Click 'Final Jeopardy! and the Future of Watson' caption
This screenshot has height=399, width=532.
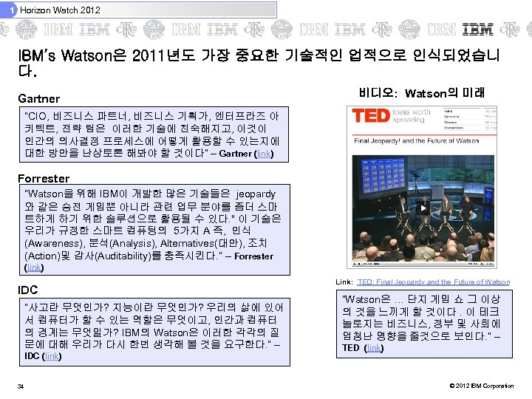click(416, 141)
